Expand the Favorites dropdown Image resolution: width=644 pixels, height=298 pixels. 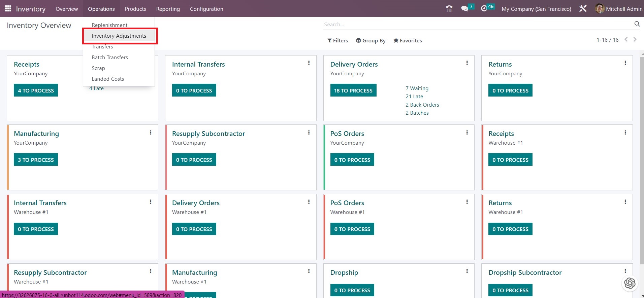408,40
